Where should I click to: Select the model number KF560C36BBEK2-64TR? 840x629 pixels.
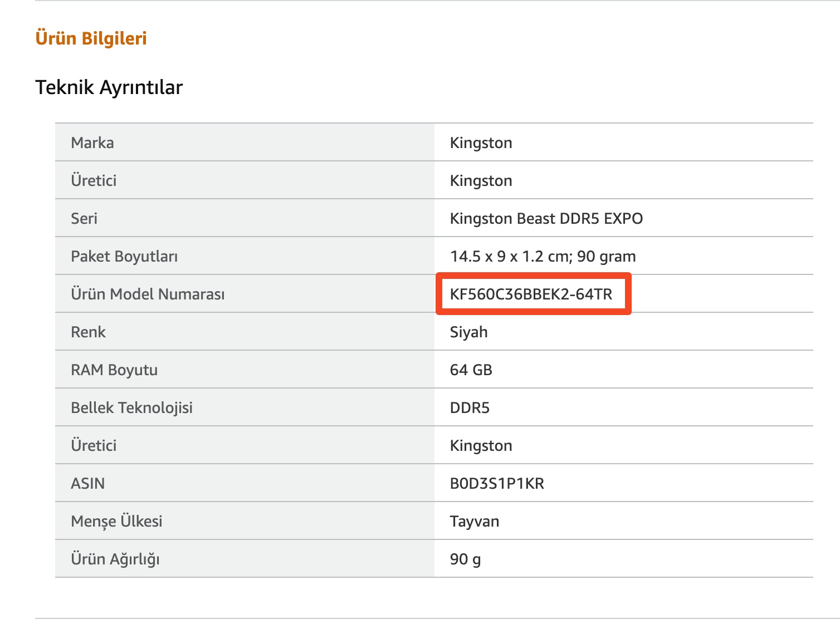[531, 294]
